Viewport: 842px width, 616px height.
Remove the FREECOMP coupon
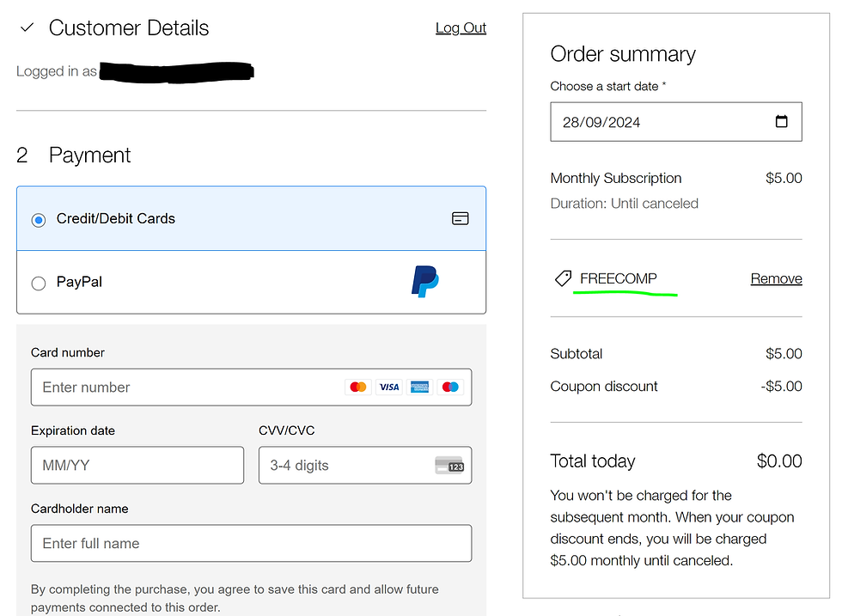pos(776,279)
